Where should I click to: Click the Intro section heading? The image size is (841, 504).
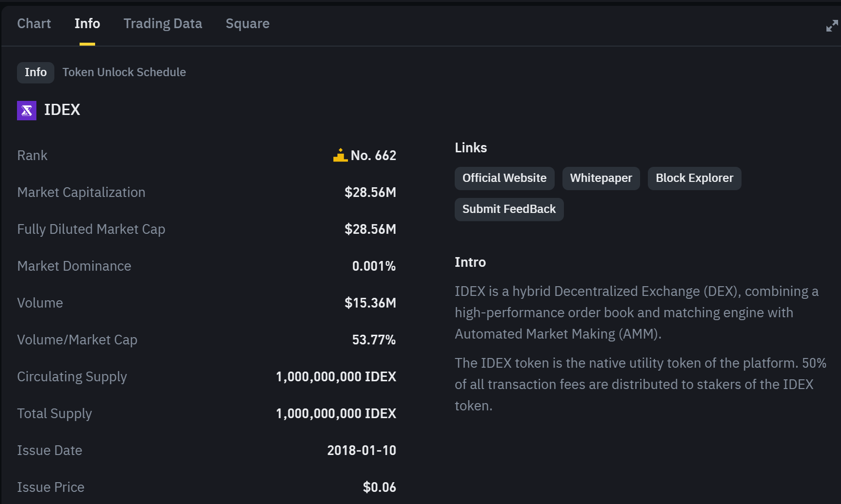pyautogui.click(x=470, y=262)
